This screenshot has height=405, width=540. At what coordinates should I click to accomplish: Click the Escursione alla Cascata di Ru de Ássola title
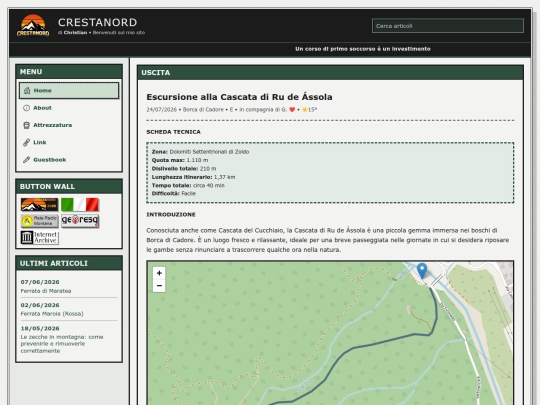pyautogui.click(x=239, y=97)
